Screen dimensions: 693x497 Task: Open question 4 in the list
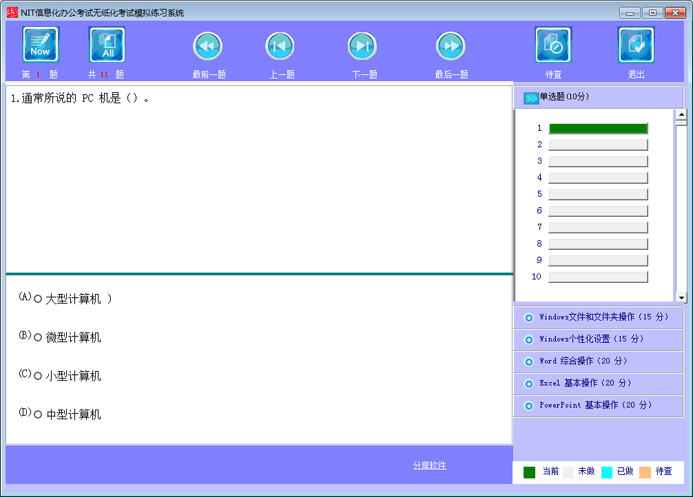coord(598,178)
